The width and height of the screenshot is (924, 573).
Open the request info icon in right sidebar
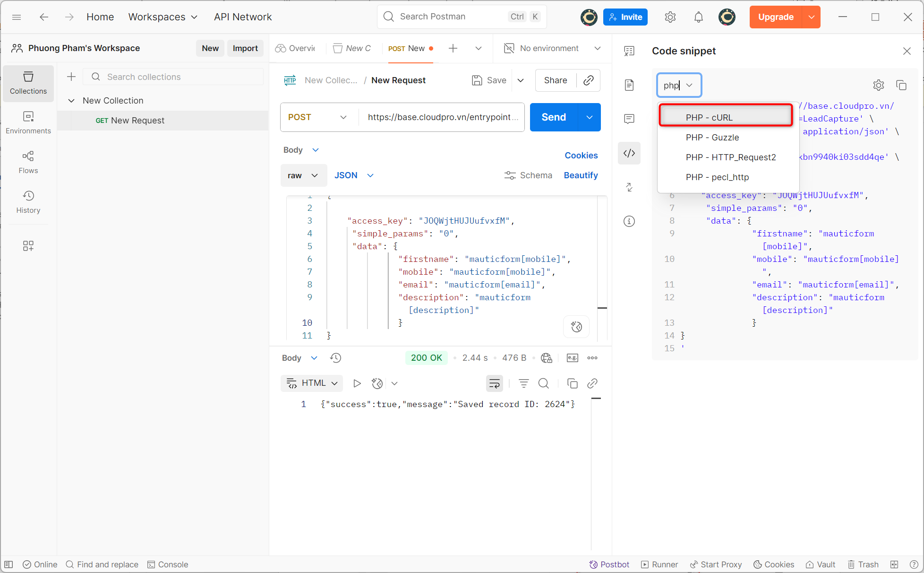tap(629, 221)
